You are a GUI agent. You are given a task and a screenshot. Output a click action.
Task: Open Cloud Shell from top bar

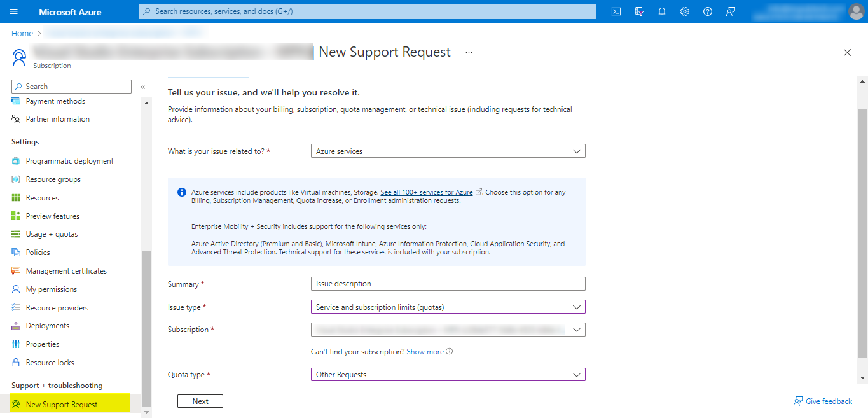[x=616, y=11]
